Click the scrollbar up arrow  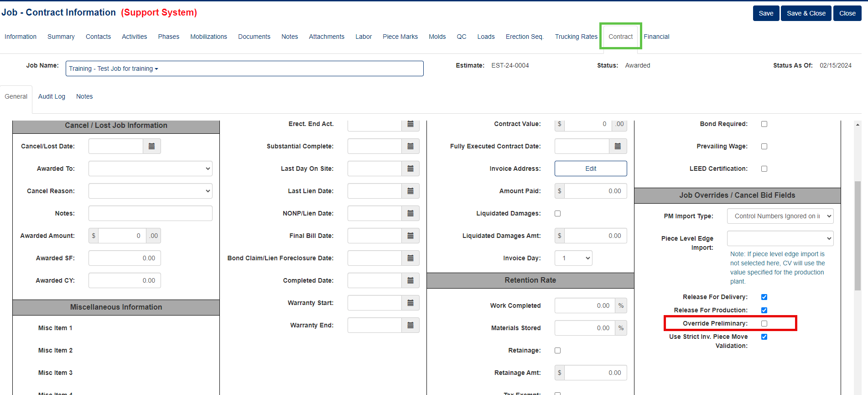(858, 124)
